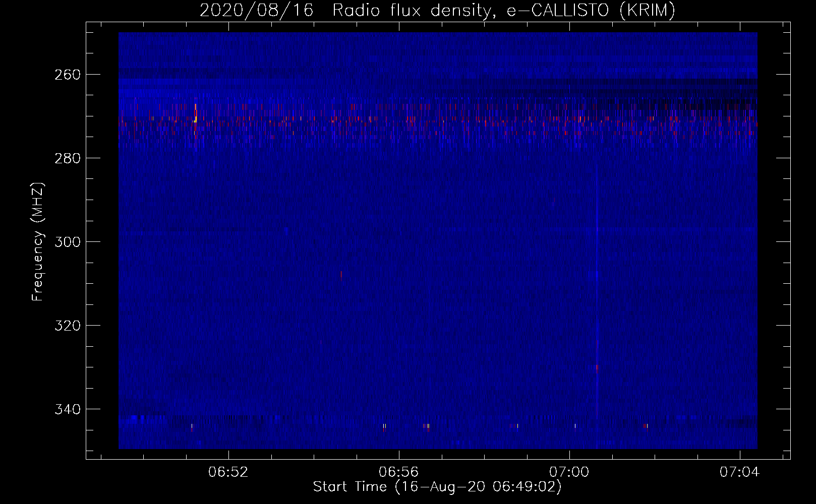Click the 06:56 time tick label
This screenshot has width=816, height=504.
tap(399, 472)
